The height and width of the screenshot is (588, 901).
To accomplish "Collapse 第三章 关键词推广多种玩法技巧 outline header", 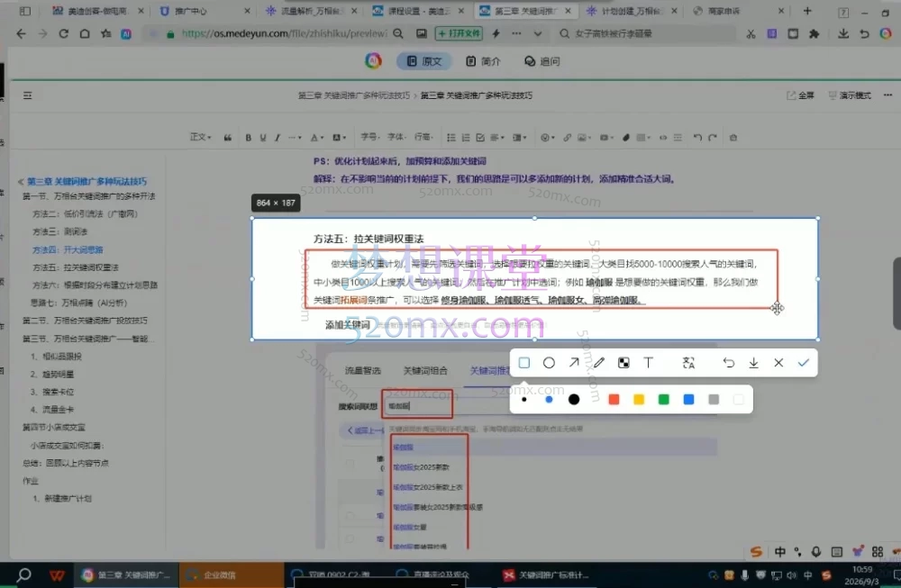I will point(21,182).
